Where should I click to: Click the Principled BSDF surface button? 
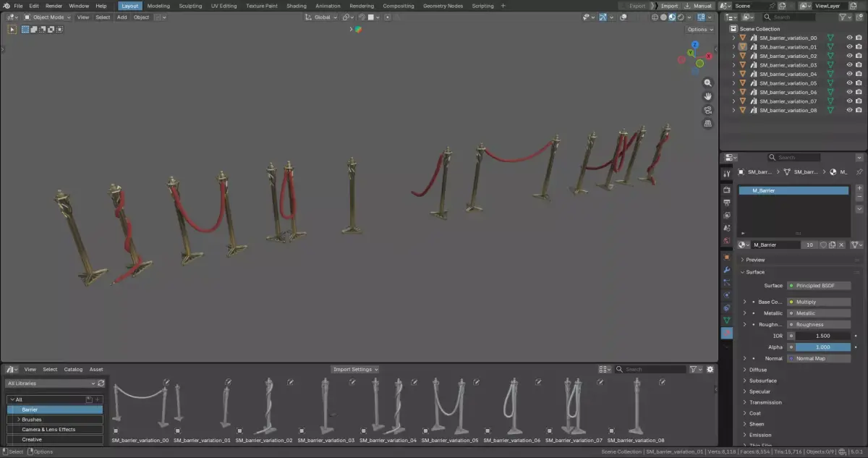(x=819, y=285)
